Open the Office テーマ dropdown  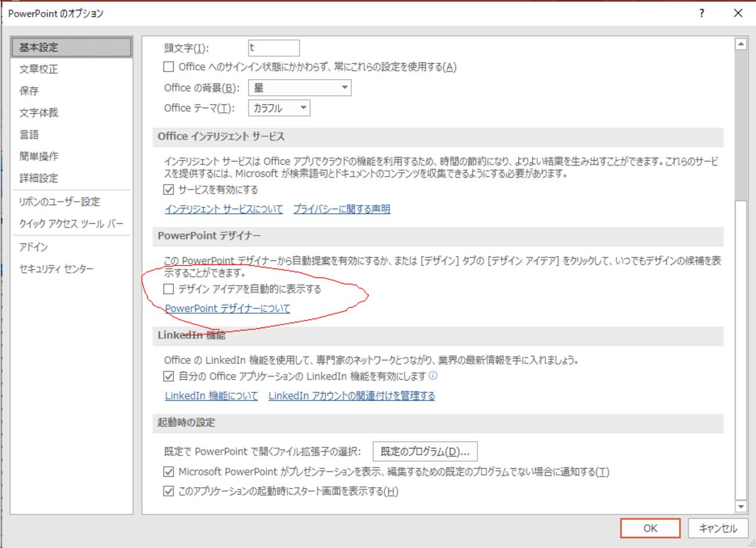coord(279,108)
